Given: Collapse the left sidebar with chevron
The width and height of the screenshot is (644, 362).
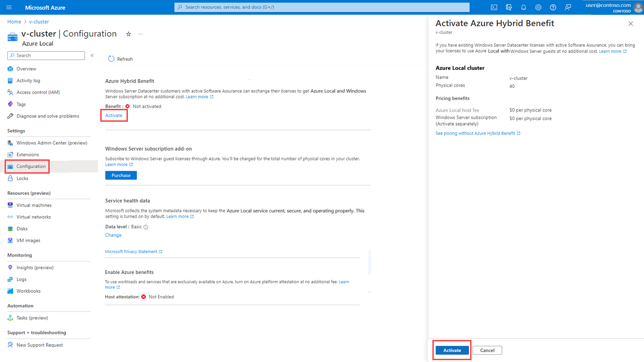Looking at the screenshot, I should pyautogui.click(x=92, y=56).
